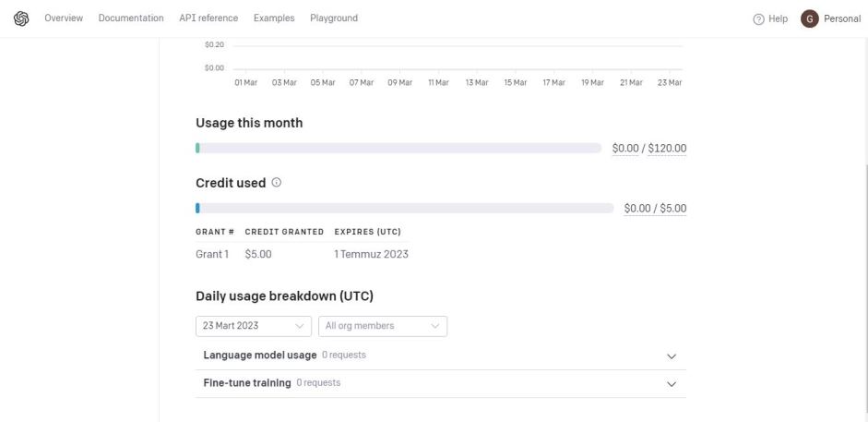This screenshot has width=868, height=422.
Task: Click info icon beside Credit used
Action: [277, 182]
